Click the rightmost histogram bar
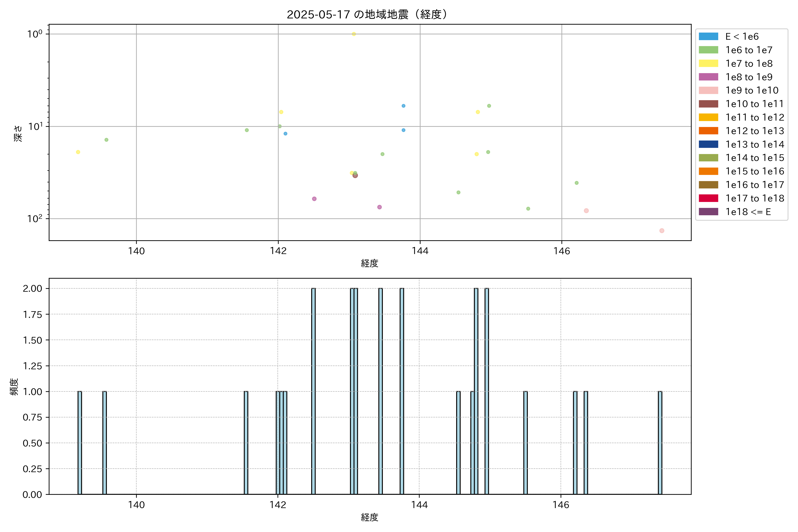The width and height of the screenshot is (798, 532). click(660, 443)
